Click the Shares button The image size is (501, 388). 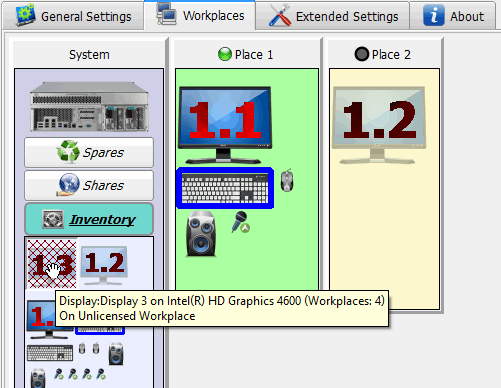click(x=89, y=185)
